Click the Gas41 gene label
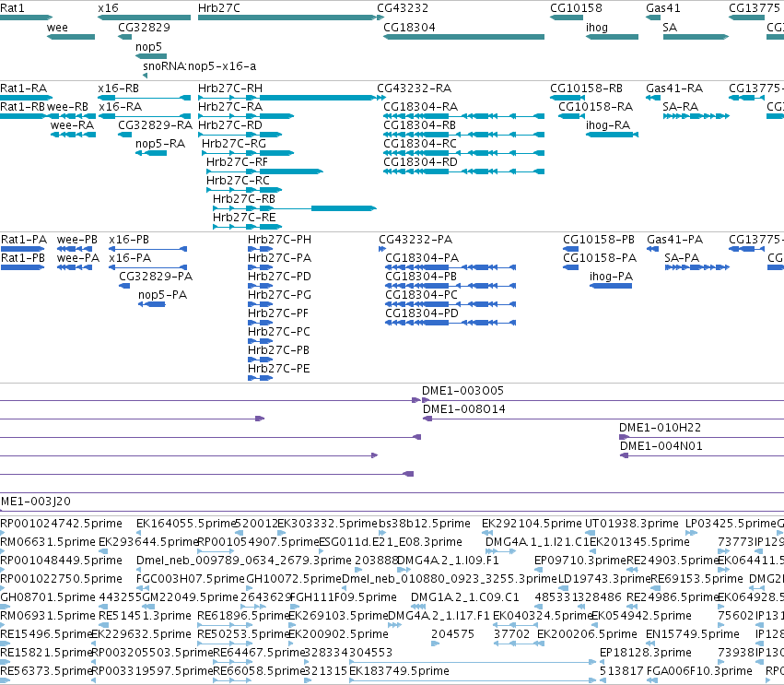This screenshot has height=685, width=784. point(663,8)
